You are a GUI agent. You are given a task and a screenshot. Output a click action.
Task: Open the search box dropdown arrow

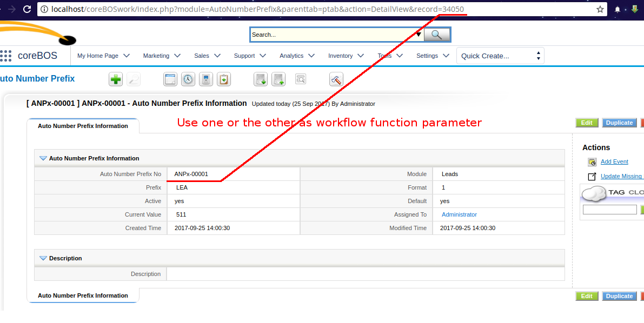pos(419,35)
